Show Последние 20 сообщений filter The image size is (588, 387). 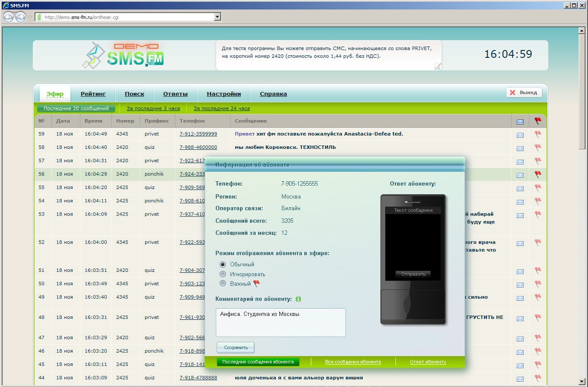76,109
